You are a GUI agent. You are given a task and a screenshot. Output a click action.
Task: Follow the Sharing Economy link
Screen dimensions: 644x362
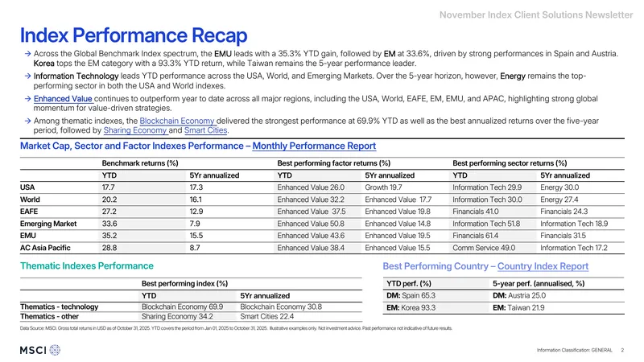coord(135,130)
